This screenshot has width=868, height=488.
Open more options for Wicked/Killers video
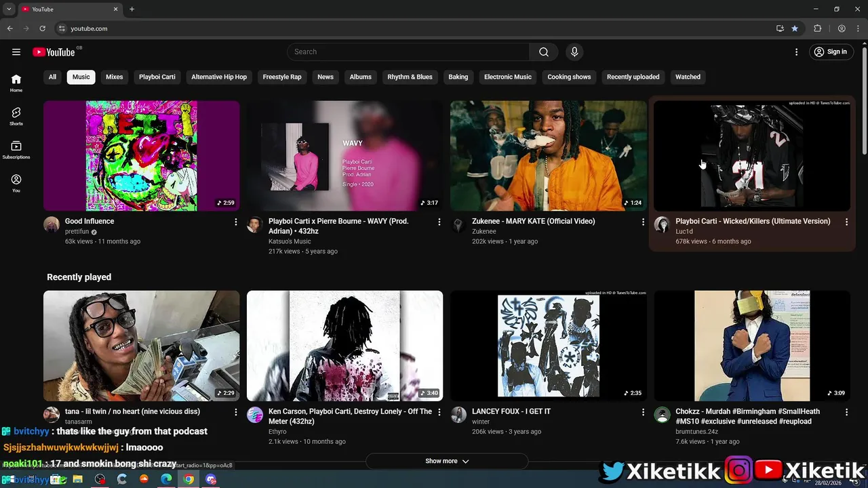pyautogui.click(x=846, y=222)
